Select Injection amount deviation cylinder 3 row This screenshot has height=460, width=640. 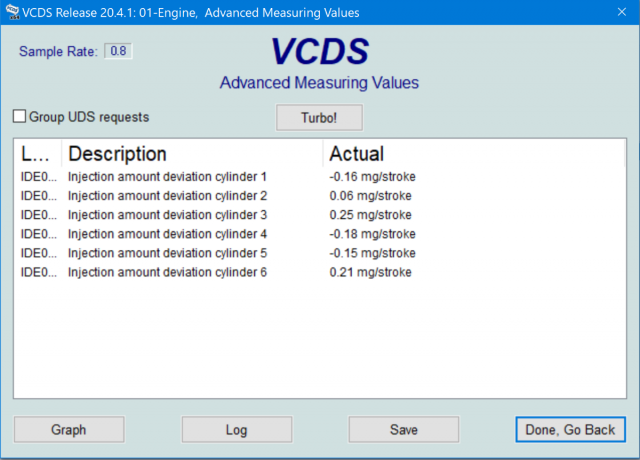click(167, 215)
